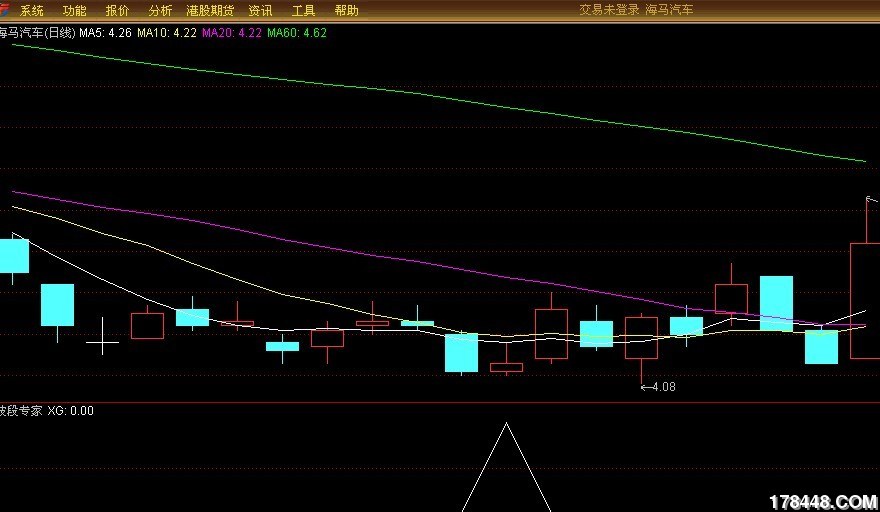Click the app logo icon beside 系统
The height and width of the screenshot is (512, 880).
tap(4, 10)
